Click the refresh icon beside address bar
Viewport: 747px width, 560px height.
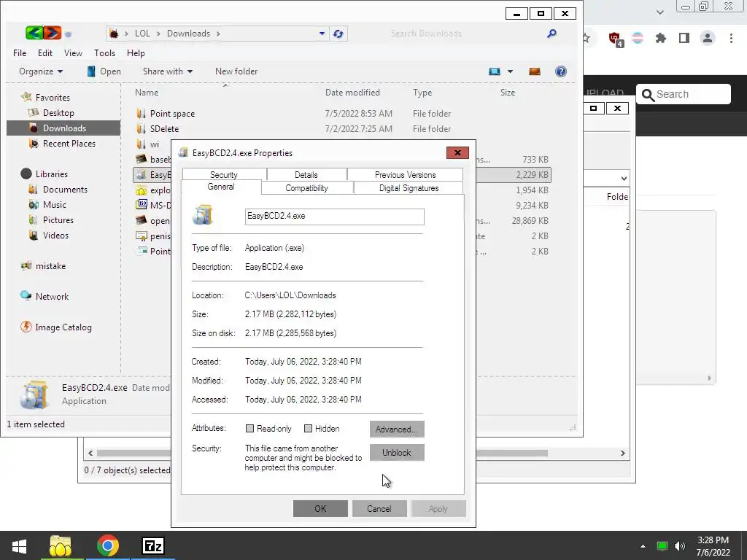pos(338,34)
